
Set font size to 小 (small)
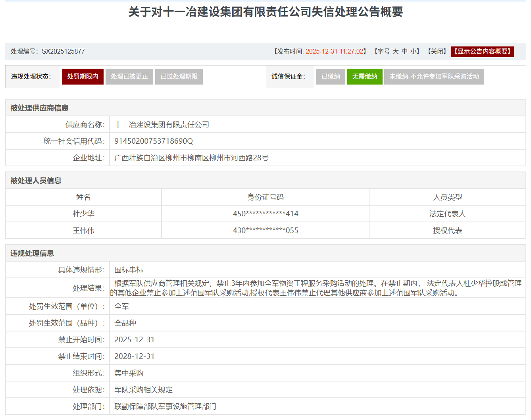click(413, 52)
